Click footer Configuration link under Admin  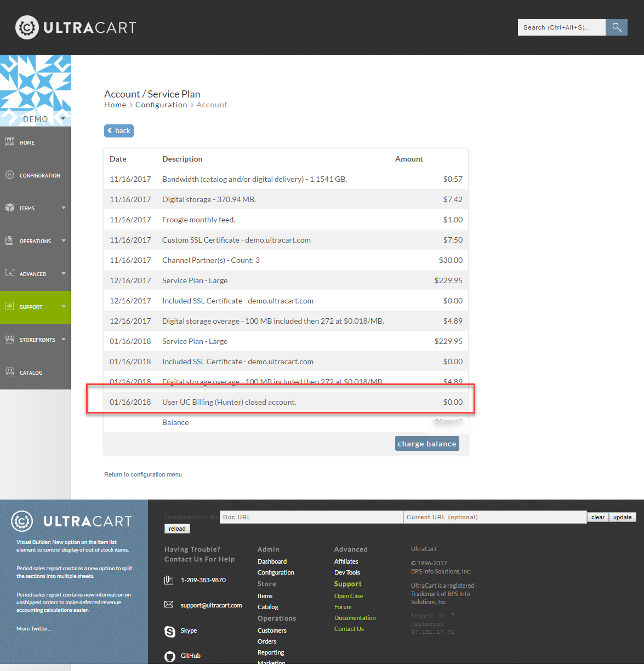[276, 572]
